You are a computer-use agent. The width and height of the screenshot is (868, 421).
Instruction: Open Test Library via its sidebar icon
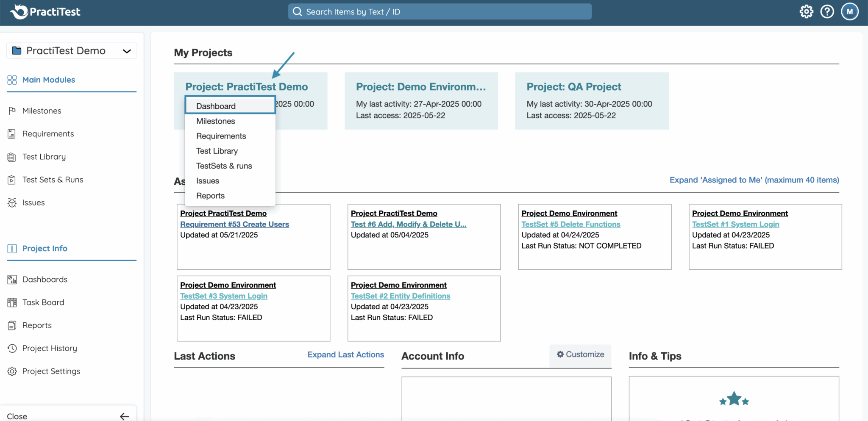pyautogui.click(x=12, y=157)
